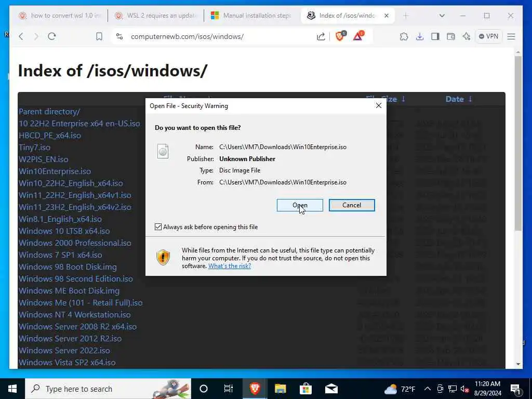This screenshot has width=532, height=399.
Task: Expand the tab search dropdown arrow
Action: (x=442, y=16)
